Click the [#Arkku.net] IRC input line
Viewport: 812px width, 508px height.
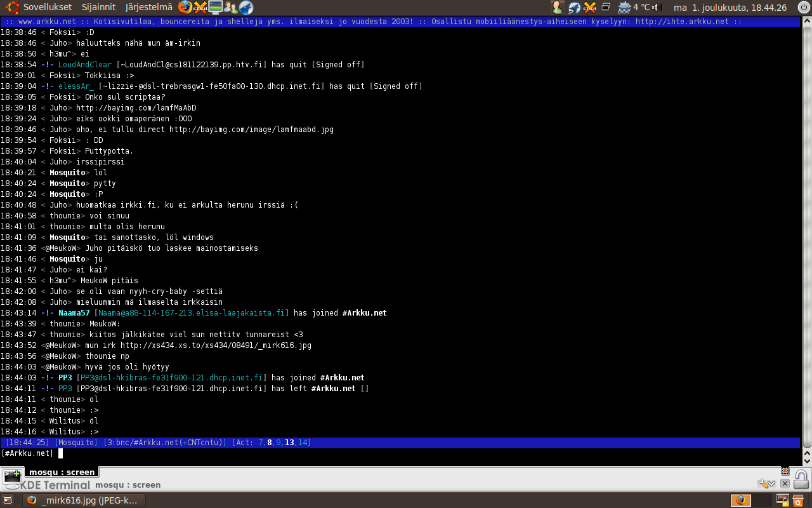(381, 453)
